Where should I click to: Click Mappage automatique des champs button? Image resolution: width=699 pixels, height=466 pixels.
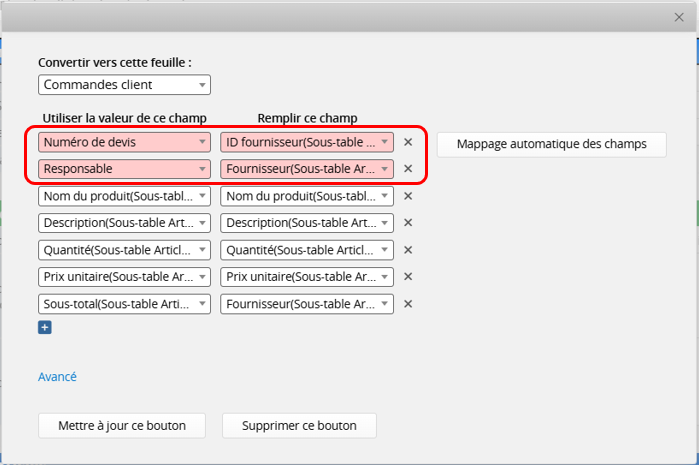click(551, 144)
